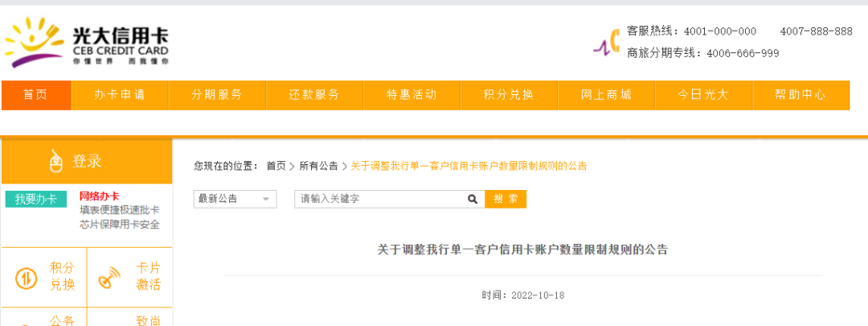Open the 帮助中心 menu item
This screenshot has height=326, width=868.
click(800, 95)
